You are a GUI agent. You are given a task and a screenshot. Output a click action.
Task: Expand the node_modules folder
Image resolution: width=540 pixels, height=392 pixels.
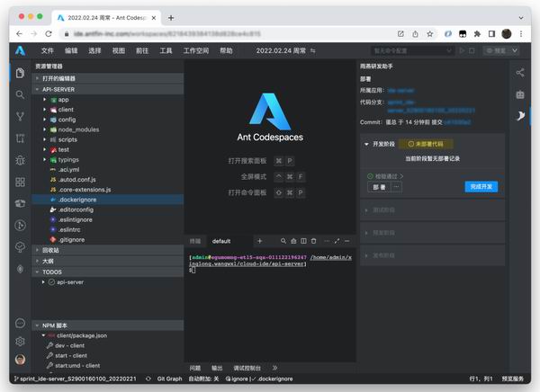78,129
